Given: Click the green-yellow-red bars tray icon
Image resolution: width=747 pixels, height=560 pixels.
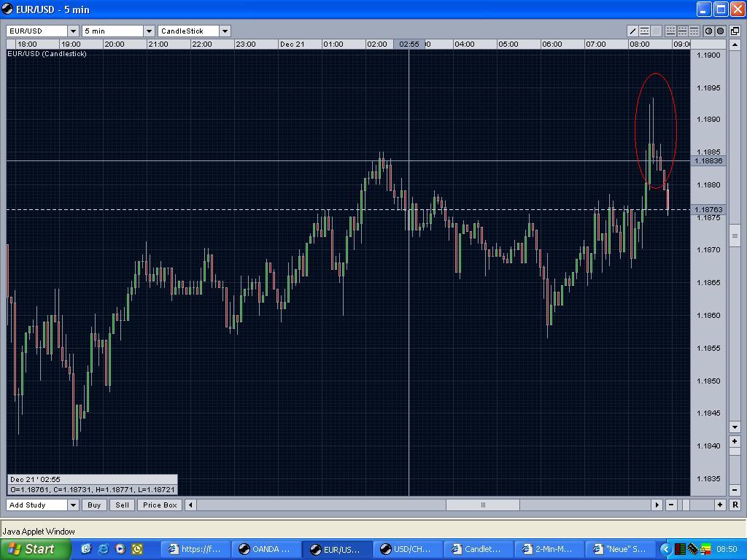Looking at the screenshot, I should pyautogui.click(x=705, y=550).
